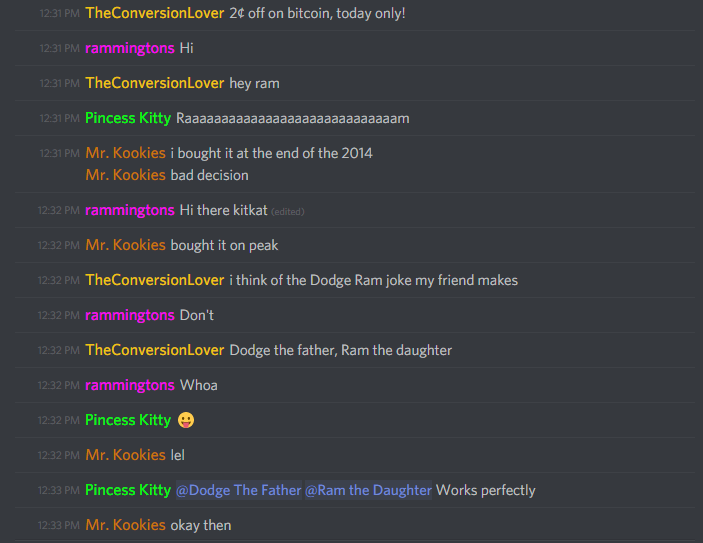
Task: Click TheConversionLover username on bitcoin message
Action: (x=155, y=13)
